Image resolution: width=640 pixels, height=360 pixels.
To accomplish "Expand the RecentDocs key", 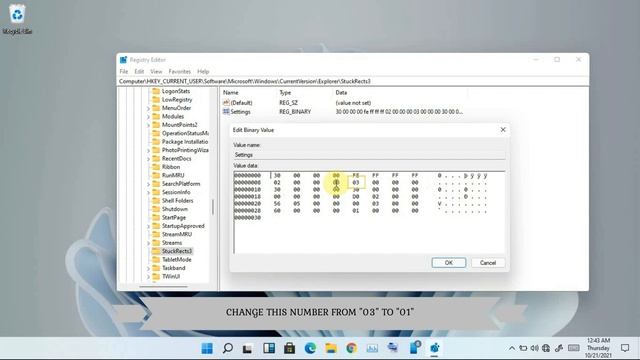I will tap(148, 159).
